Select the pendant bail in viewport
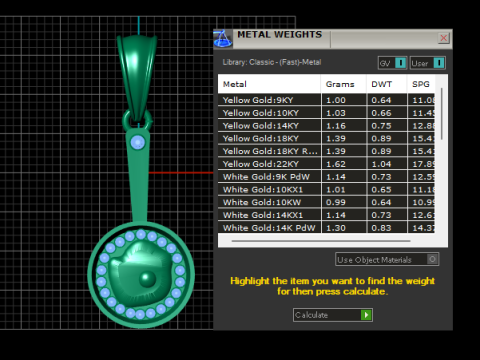480x360 pixels. [x=137, y=77]
